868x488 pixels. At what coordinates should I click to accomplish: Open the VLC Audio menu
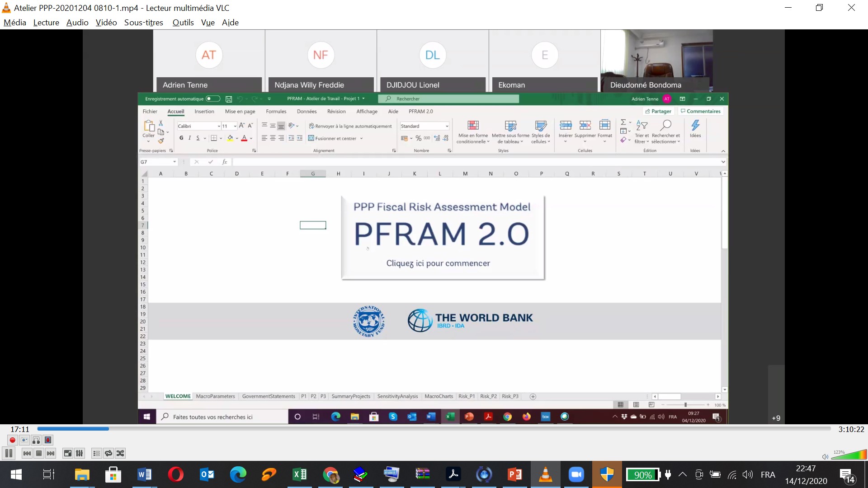coord(77,23)
